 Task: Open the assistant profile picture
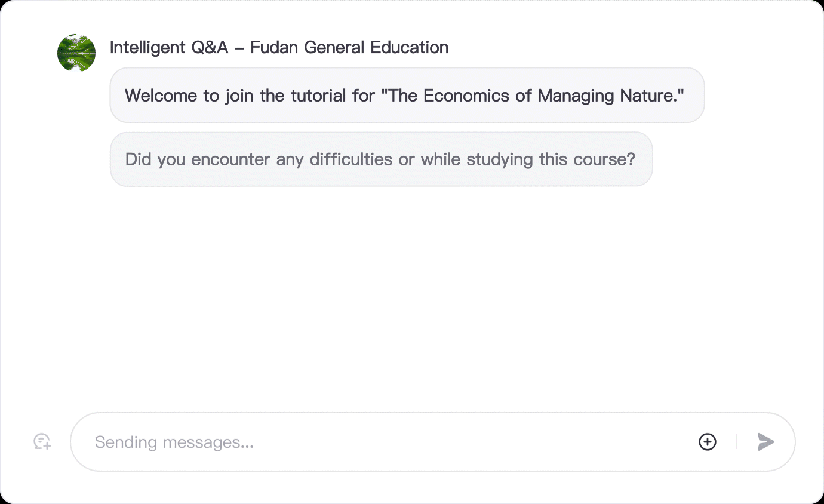76,53
